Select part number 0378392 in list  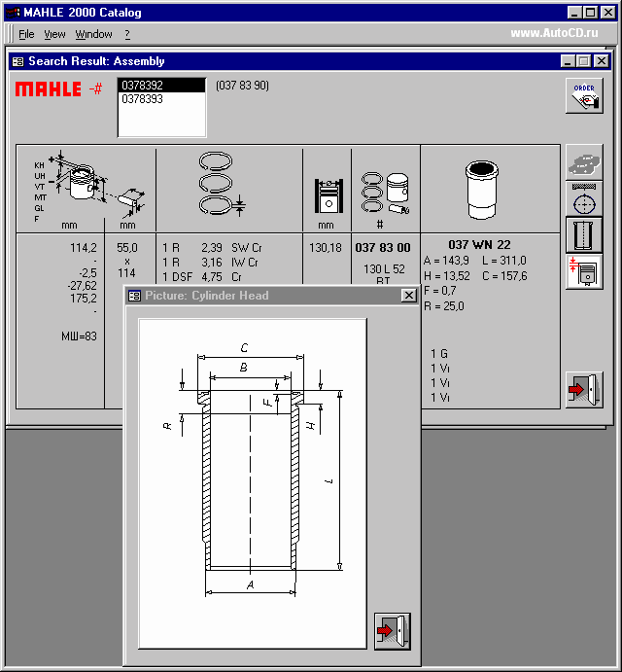(x=162, y=86)
